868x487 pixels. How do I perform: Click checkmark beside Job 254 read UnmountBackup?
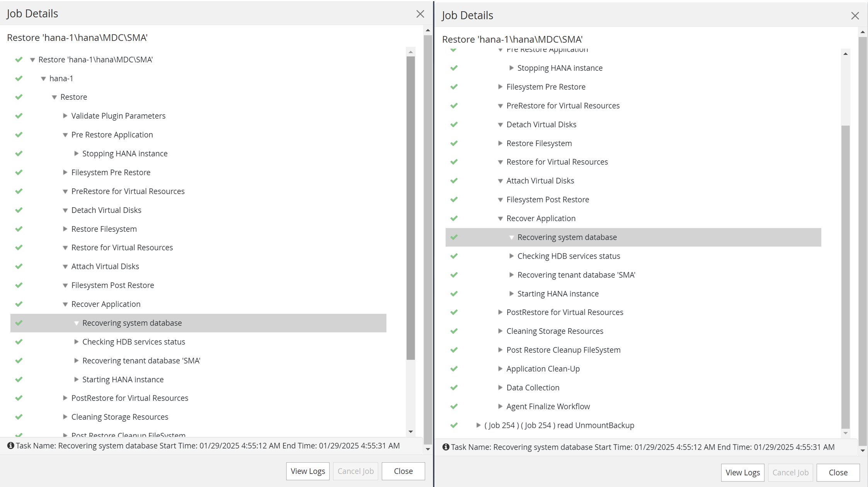(x=454, y=425)
